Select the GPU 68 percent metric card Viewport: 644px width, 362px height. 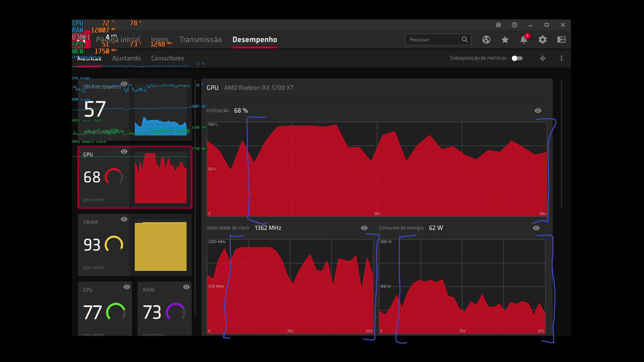click(135, 177)
